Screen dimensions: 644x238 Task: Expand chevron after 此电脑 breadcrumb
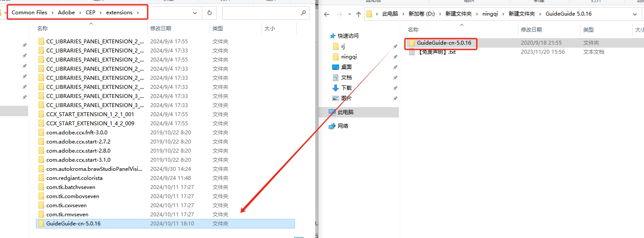[403, 14]
